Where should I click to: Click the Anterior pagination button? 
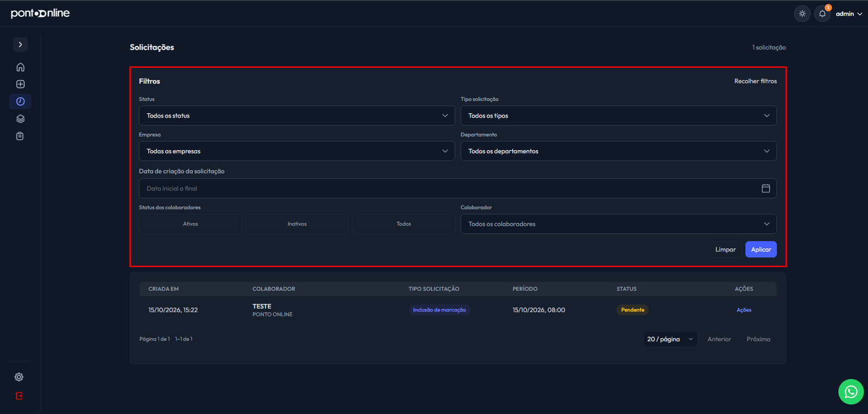click(x=719, y=339)
